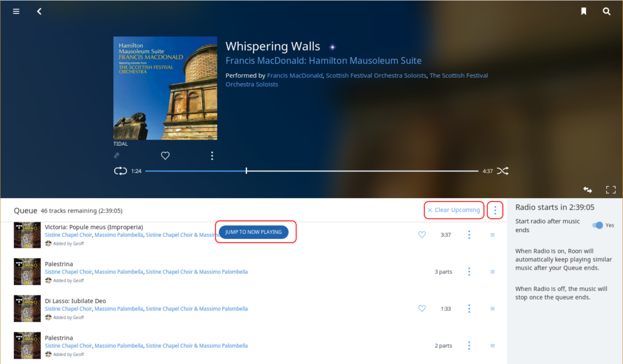
Task: Open Scottish Festival Orchestra Soloists link
Action: tap(376, 75)
